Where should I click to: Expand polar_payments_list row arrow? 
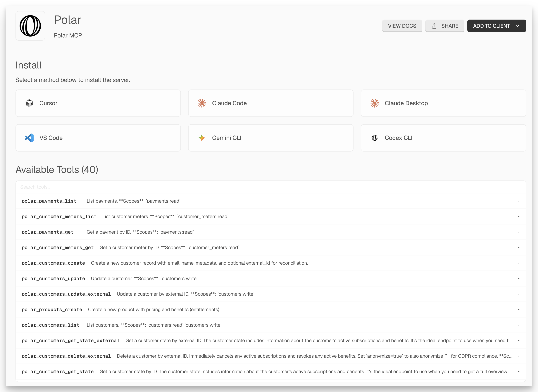519,201
